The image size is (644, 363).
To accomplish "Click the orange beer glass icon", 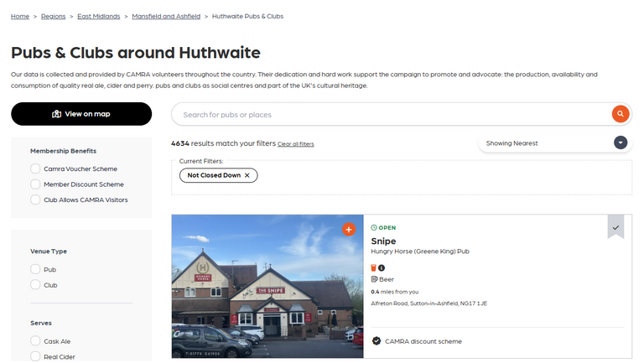I will tap(373, 267).
